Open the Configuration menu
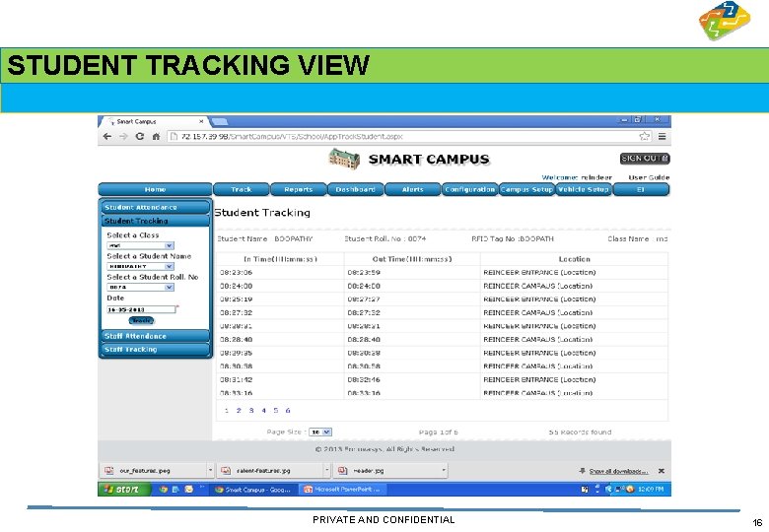Image resolution: width=769 pixels, height=532 pixels. [x=470, y=189]
